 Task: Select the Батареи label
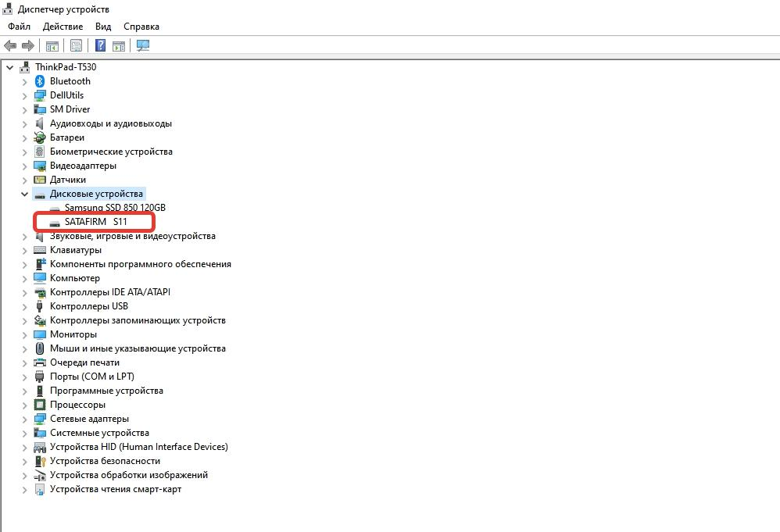click(x=67, y=137)
